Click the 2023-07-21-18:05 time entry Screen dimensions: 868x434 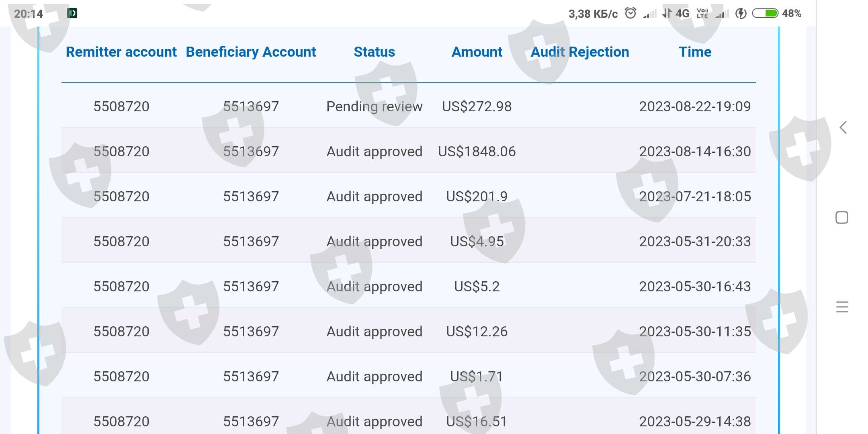[695, 197]
